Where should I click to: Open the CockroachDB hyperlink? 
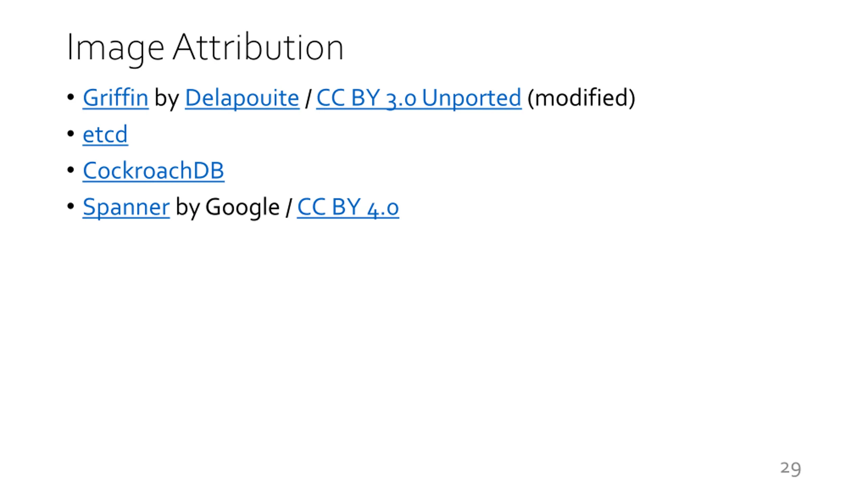pyautogui.click(x=153, y=170)
